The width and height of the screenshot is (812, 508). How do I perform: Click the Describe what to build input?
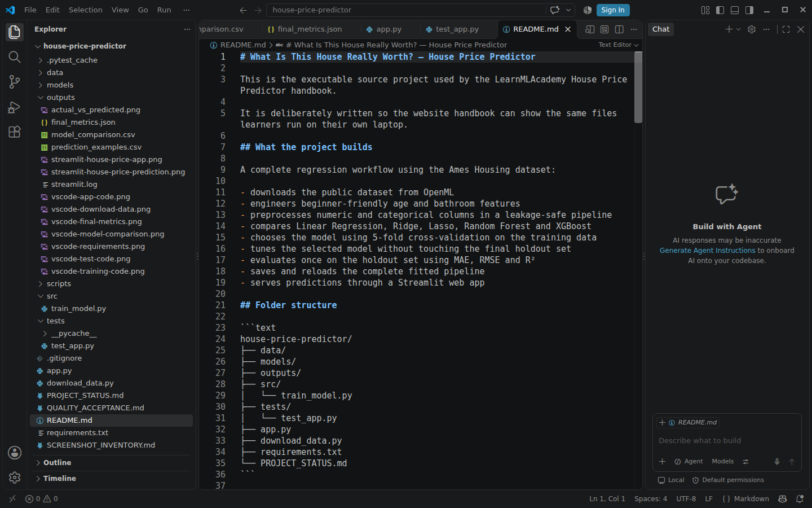click(x=727, y=441)
